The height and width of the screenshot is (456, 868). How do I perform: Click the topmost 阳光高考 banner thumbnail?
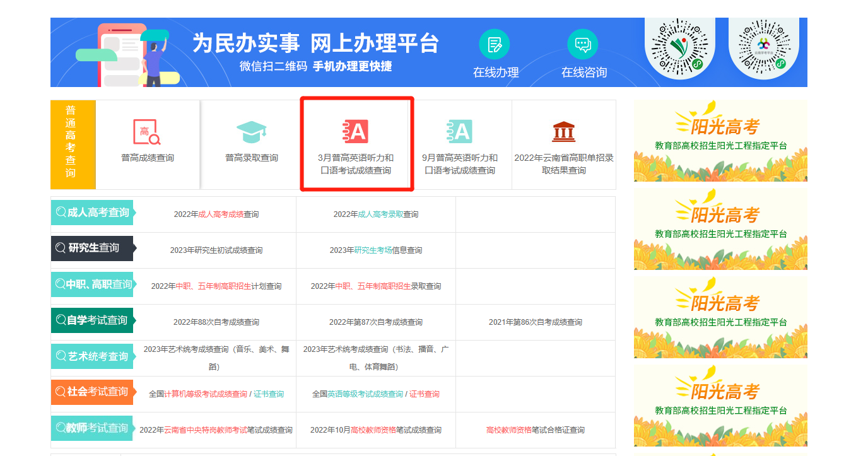point(720,141)
